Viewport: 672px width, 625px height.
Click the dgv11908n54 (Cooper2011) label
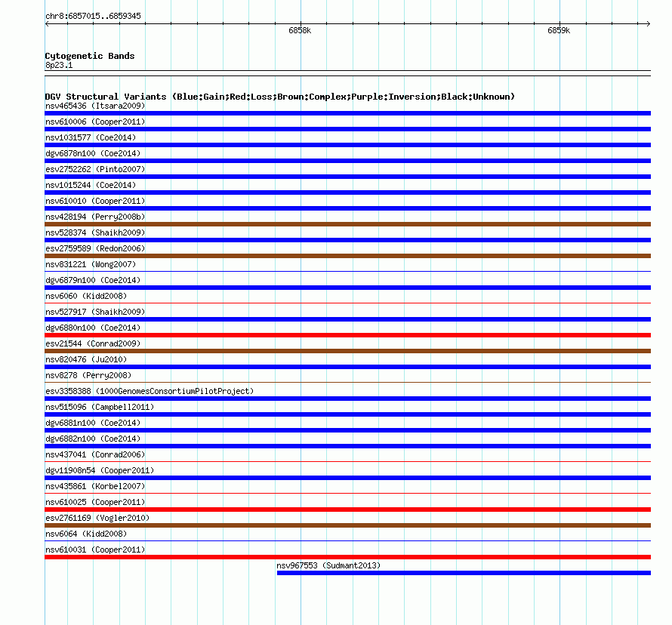[100, 470]
